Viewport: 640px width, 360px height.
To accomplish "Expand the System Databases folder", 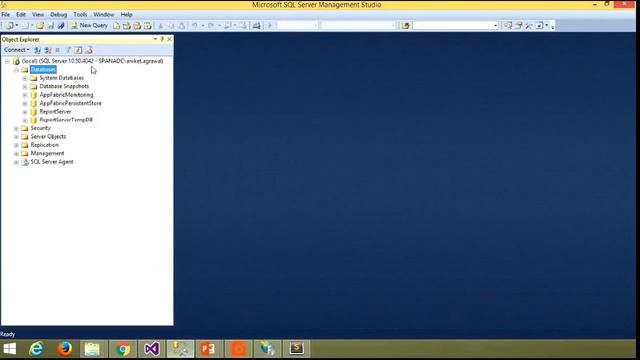I will [x=25, y=78].
